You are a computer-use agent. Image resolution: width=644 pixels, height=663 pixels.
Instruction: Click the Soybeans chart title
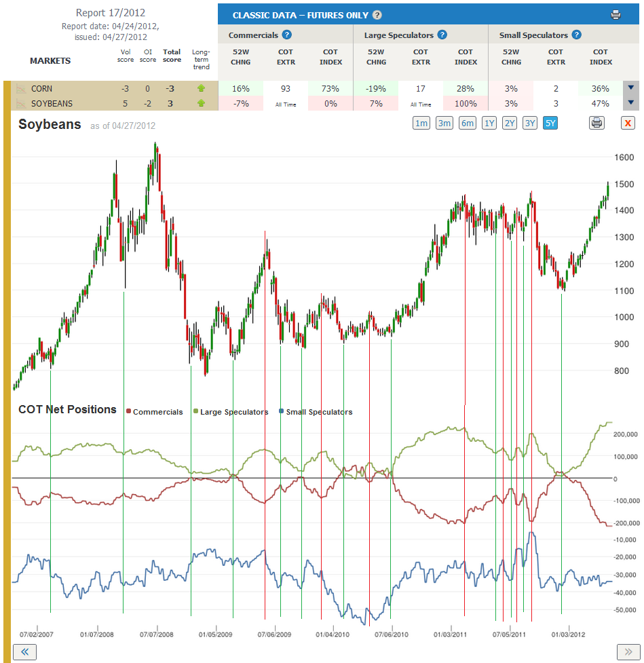click(50, 124)
